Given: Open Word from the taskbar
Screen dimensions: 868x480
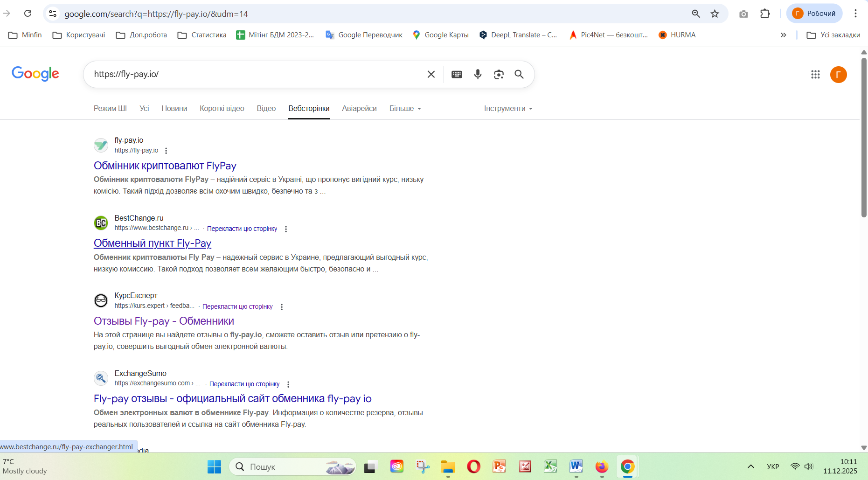Looking at the screenshot, I should (x=576, y=466).
